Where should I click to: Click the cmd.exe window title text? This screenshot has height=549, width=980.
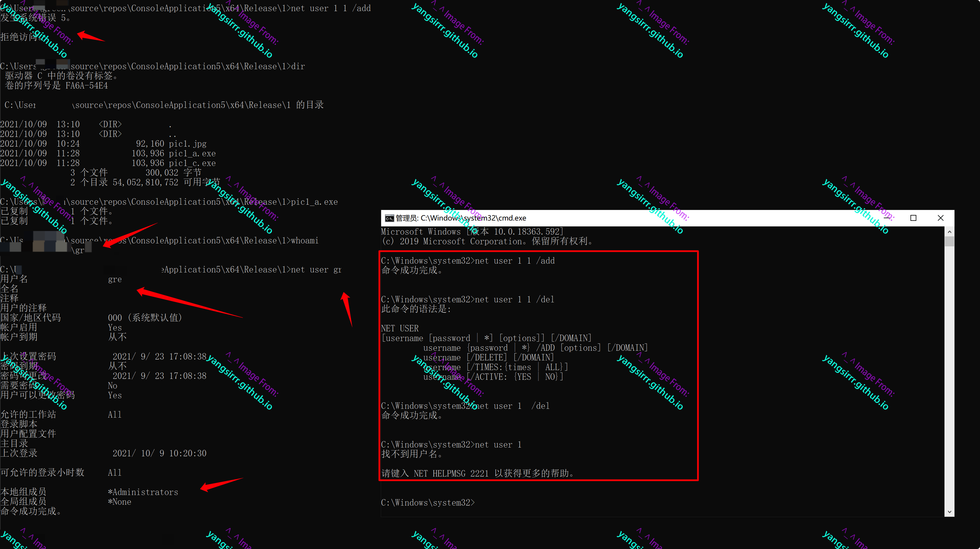point(461,218)
